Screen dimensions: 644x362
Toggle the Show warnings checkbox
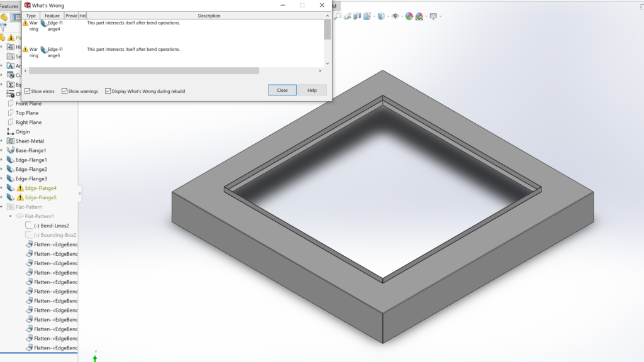coord(65,91)
